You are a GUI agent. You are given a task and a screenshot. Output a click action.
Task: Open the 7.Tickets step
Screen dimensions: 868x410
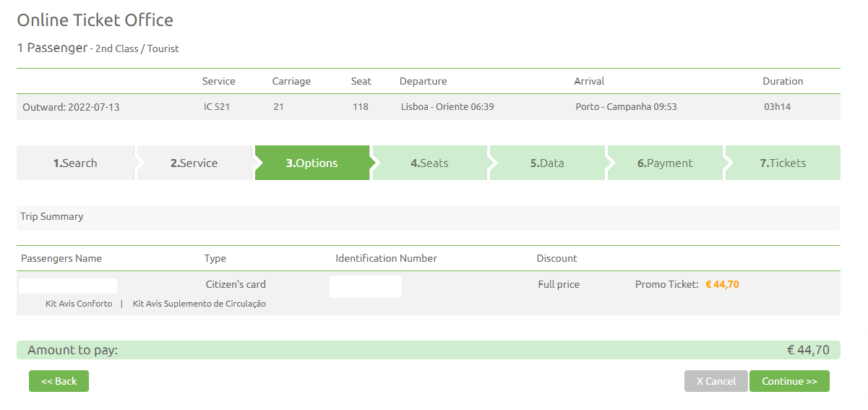[783, 163]
